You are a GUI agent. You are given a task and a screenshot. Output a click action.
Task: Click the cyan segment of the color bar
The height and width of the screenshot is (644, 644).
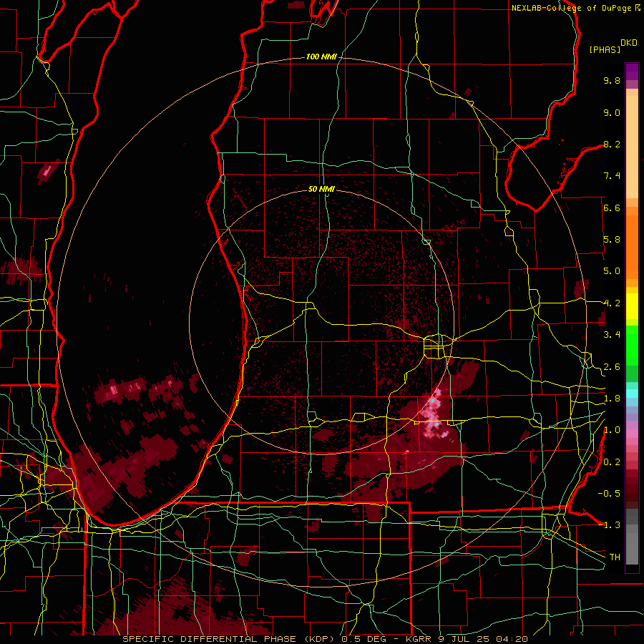point(632,393)
